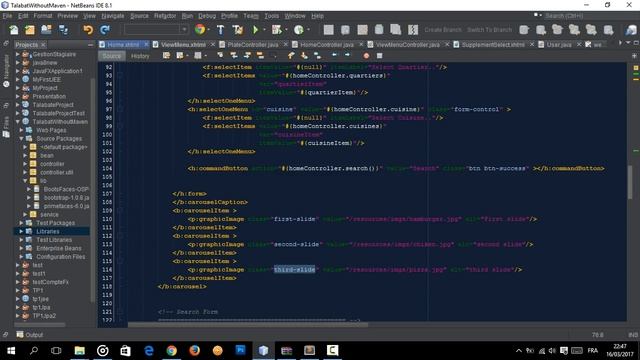Image resolution: width=640 pixels, height=360 pixels.
Task: Toggle code fold at line 109
Action: pos(120,211)
